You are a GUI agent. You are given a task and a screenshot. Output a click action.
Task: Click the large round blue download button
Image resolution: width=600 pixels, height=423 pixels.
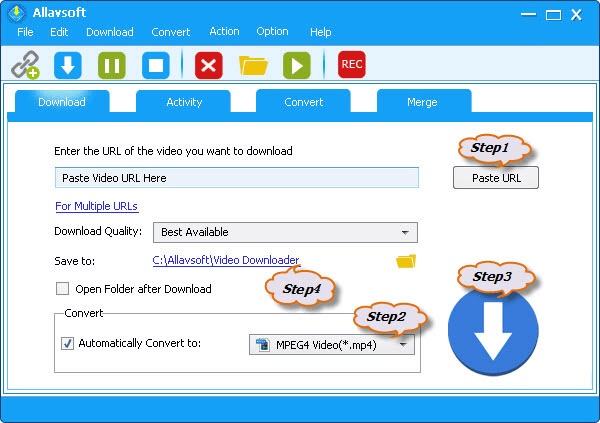pyautogui.click(x=493, y=332)
